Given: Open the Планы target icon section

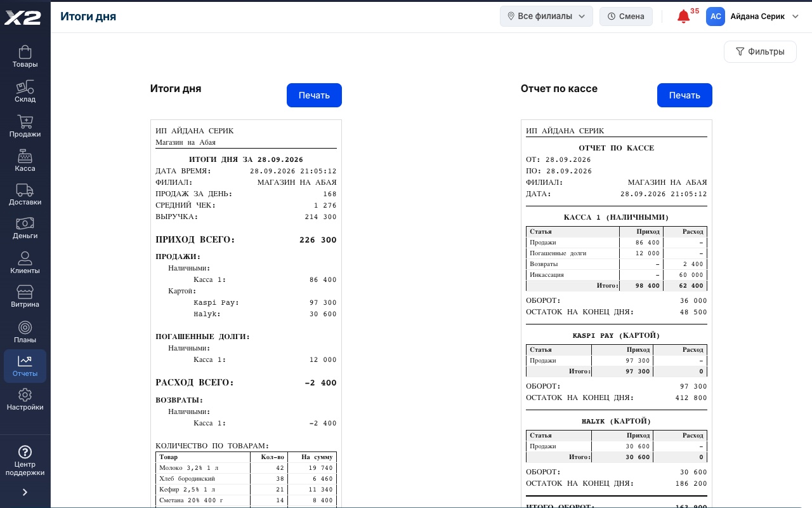Looking at the screenshot, I should tap(25, 332).
